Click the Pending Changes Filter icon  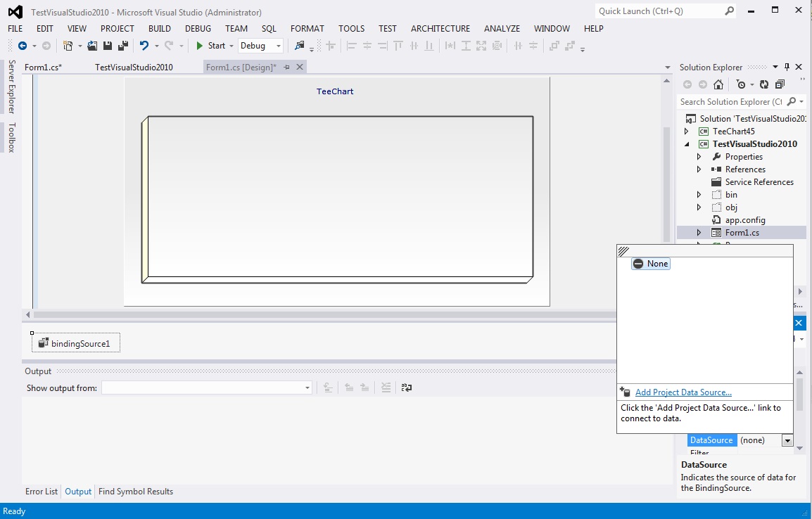click(740, 84)
